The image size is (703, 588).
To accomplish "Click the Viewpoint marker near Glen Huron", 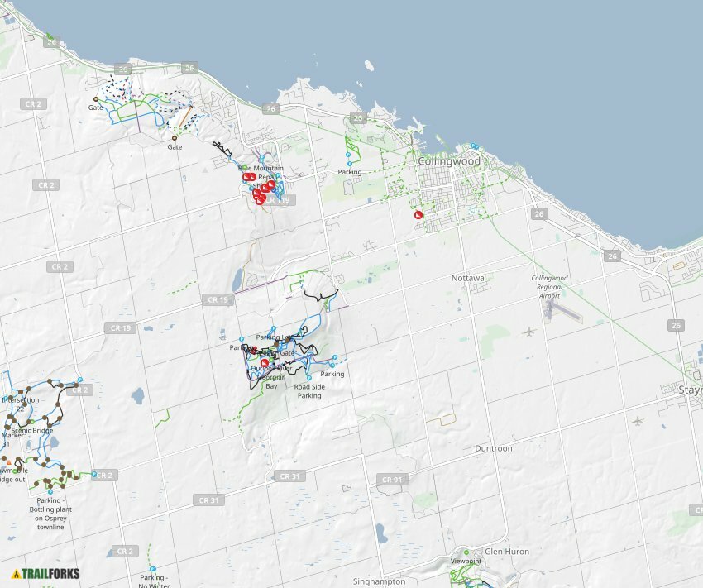I will [x=467, y=552].
